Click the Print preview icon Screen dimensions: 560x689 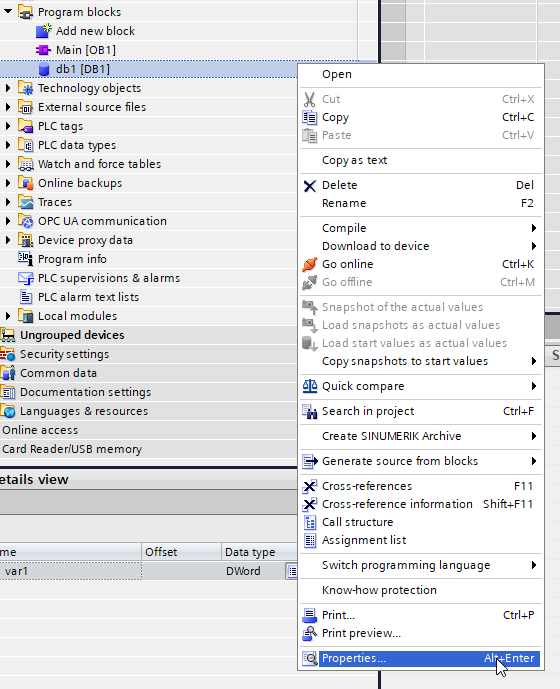pos(310,633)
